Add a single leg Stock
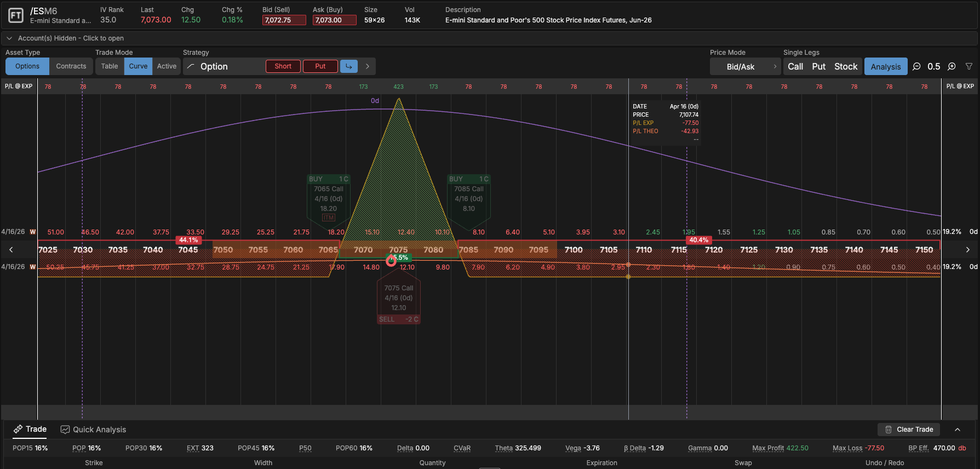980x469 pixels. (x=846, y=66)
